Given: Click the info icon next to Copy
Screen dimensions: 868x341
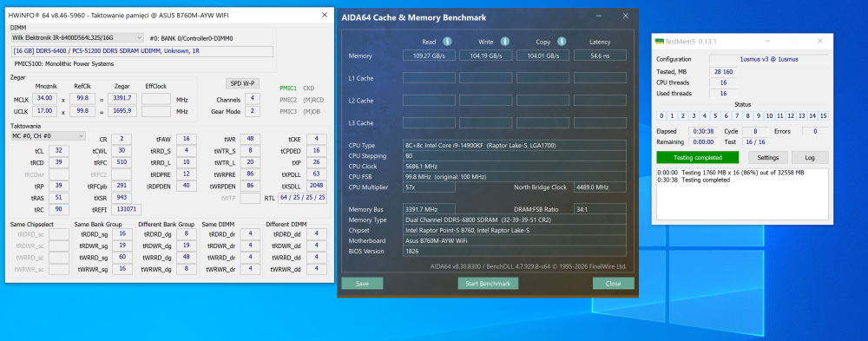Looking at the screenshot, I should tap(562, 42).
